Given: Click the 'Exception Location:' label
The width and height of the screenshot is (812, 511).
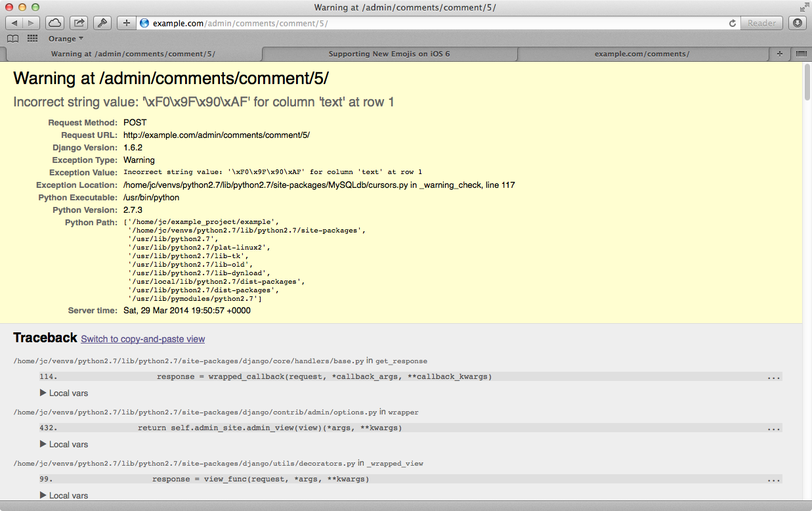Looking at the screenshot, I should [x=77, y=185].
